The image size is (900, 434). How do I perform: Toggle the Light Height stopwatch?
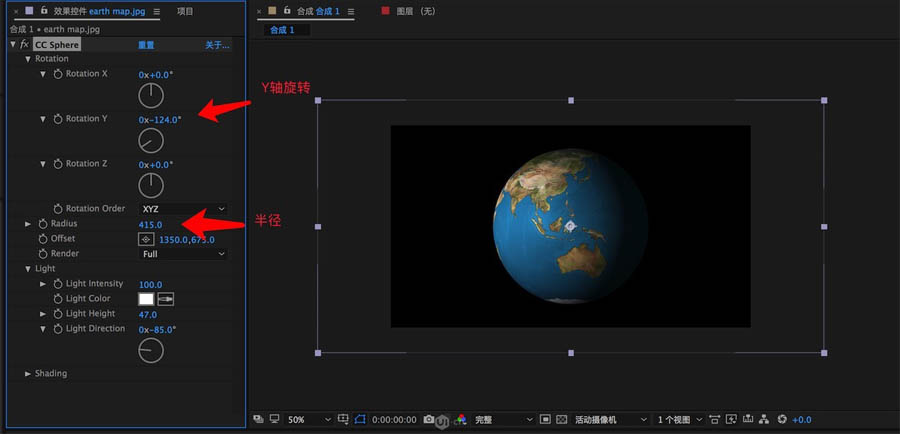[x=57, y=314]
